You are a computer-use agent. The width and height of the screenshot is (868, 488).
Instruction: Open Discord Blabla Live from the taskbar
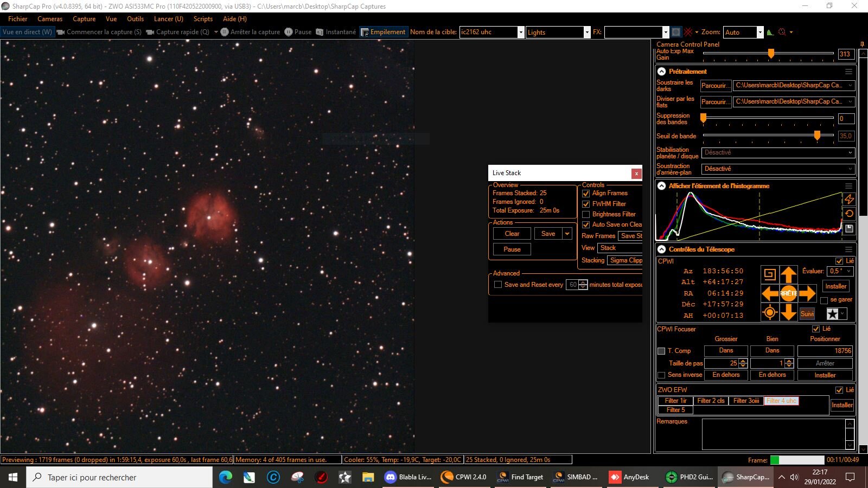click(x=410, y=477)
